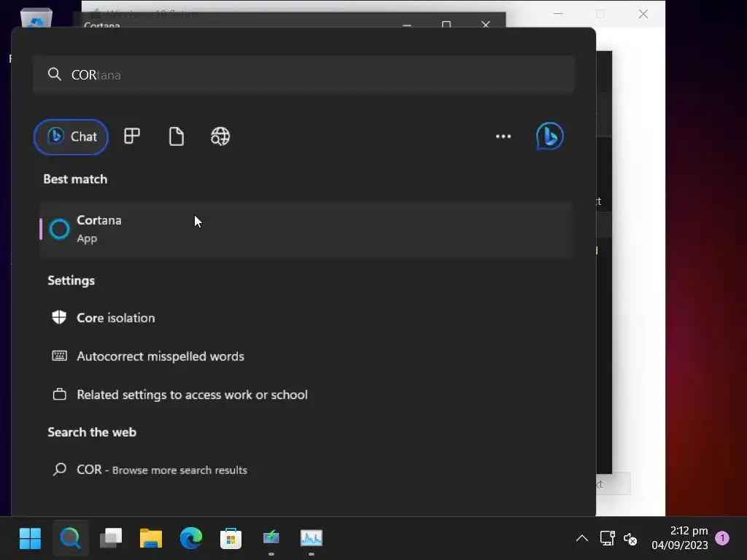Click the shield icon beside Core isolation
Screen dimensions: 747x560
coord(59,317)
